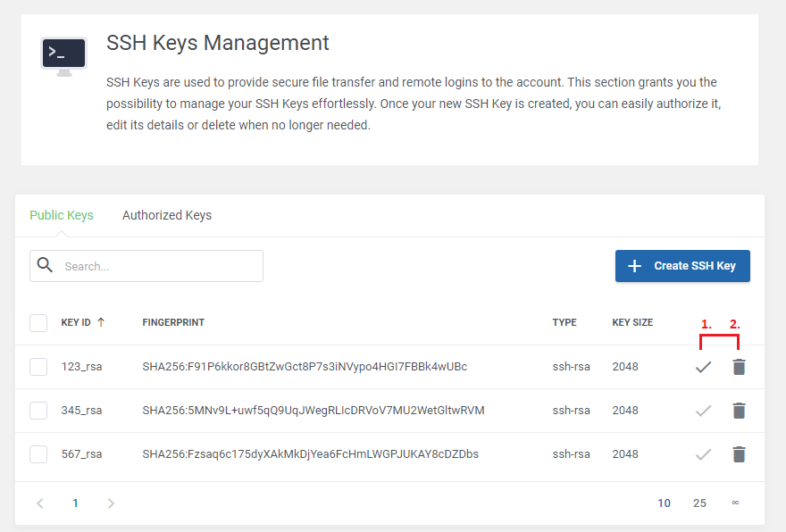
Task: Click 2048 key size in 123_rsa row
Action: (625, 367)
